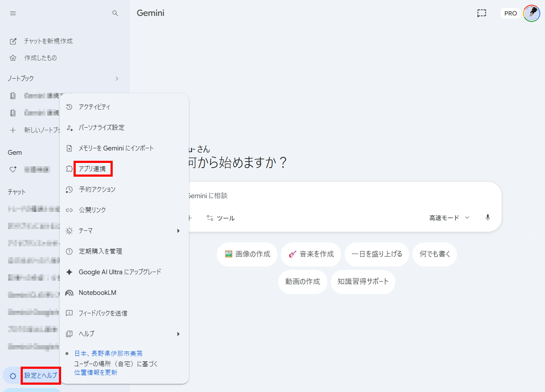Click the temporary chat dashed bubble icon
545x392 pixels.
click(x=482, y=13)
